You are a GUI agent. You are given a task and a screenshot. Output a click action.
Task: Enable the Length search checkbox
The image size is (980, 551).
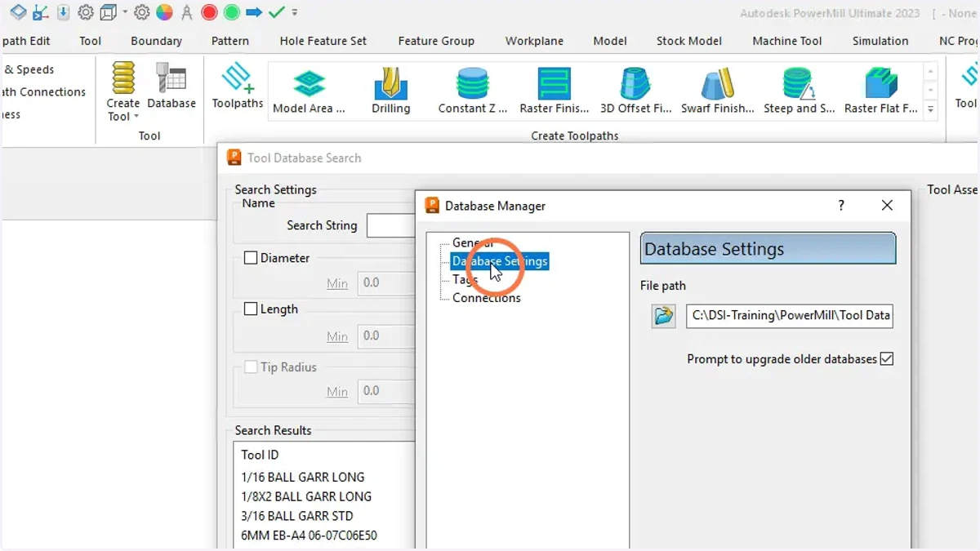click(x=251, y=309)
